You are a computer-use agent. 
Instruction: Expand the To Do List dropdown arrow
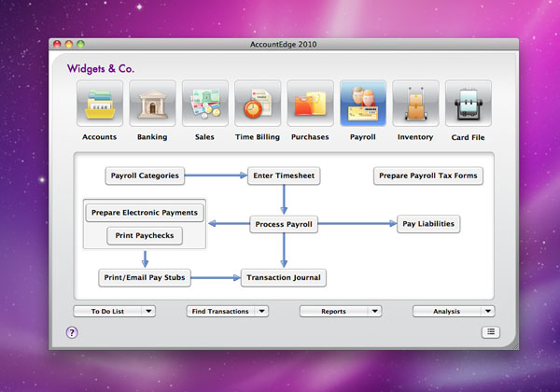(148, 312)
